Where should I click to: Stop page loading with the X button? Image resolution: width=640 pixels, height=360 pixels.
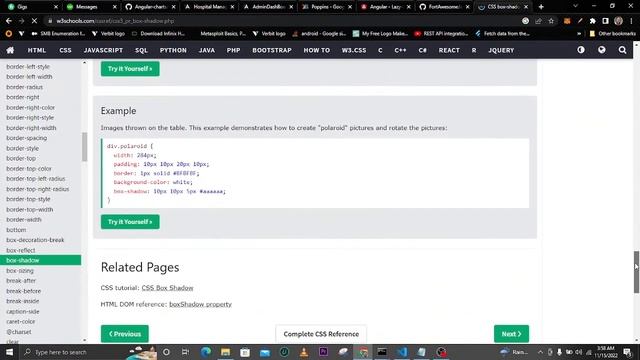pos(34,21)
